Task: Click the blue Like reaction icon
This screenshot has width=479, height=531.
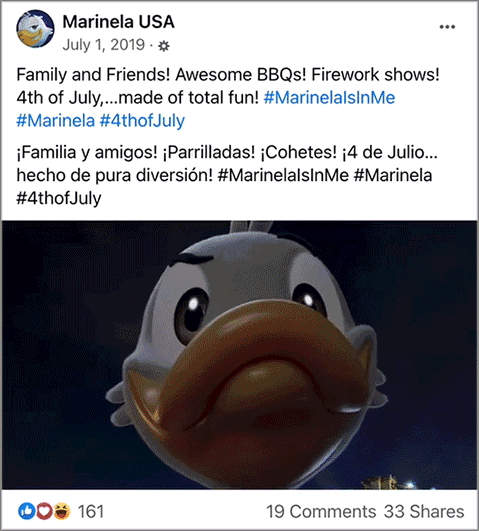Action: tap(26, 511)
